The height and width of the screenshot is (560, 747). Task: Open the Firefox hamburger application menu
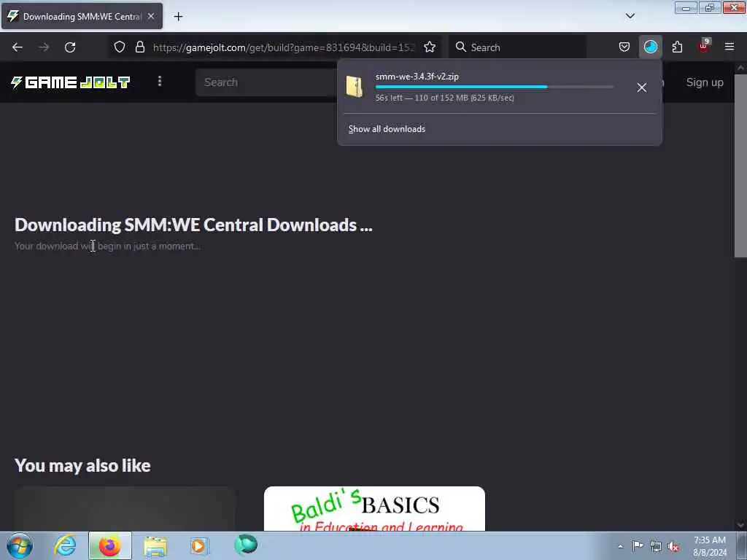729,47
